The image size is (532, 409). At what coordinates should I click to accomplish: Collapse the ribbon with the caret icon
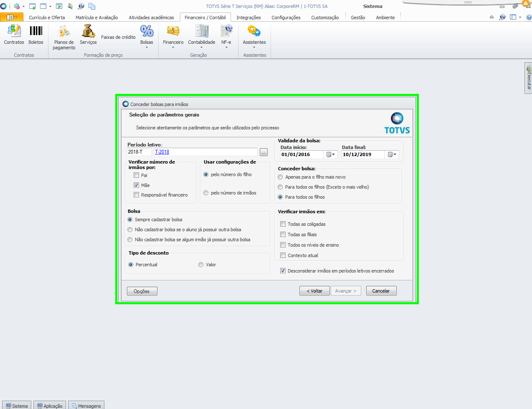point(491,17)
